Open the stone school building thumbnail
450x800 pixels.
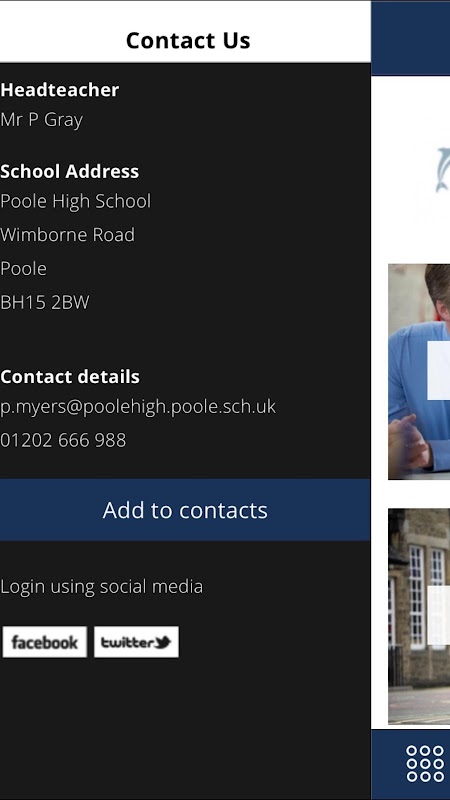[x=419, y=616]
